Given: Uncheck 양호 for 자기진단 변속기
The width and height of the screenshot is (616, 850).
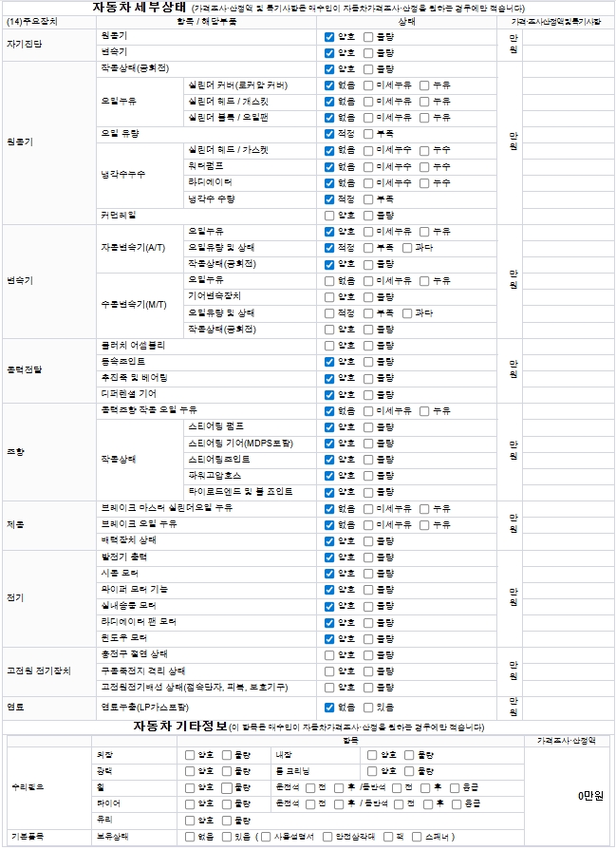Looking at the screenshot, I should [x=328, y=53].
